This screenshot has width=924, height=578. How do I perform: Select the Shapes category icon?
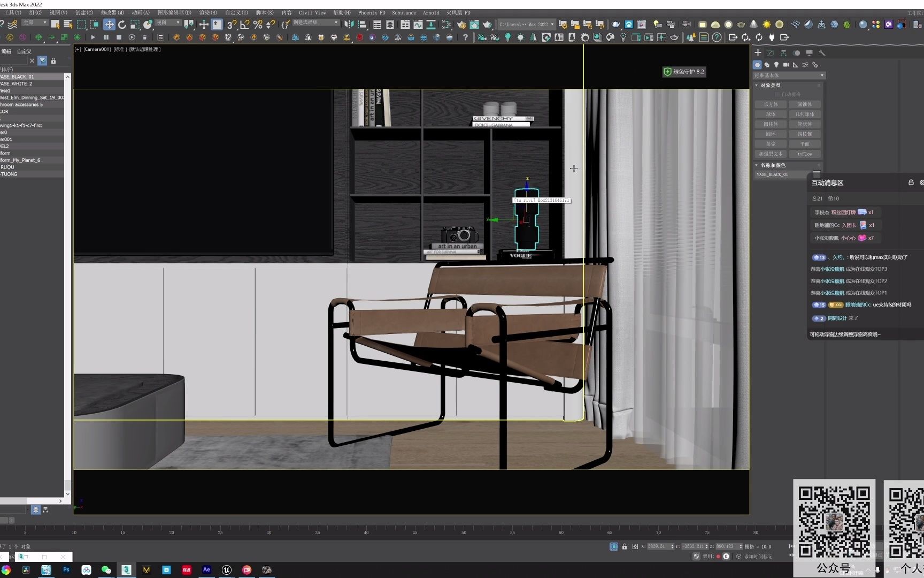point(767,65)
